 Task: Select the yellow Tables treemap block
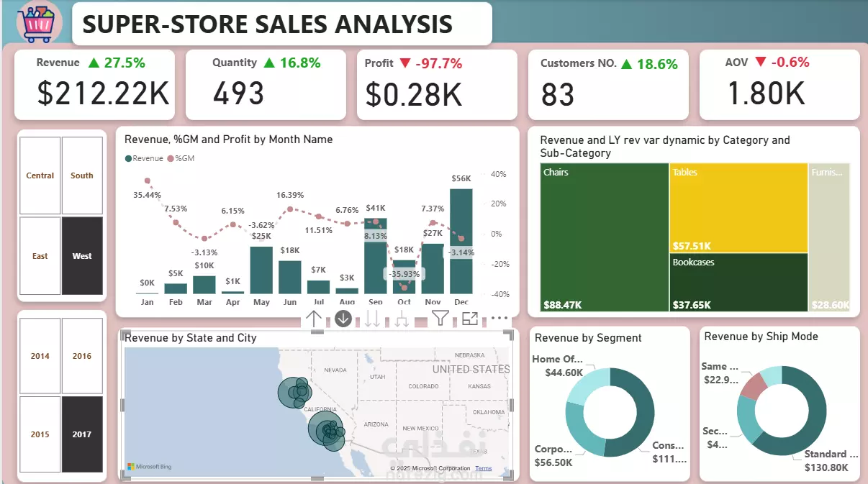point(738,208)
